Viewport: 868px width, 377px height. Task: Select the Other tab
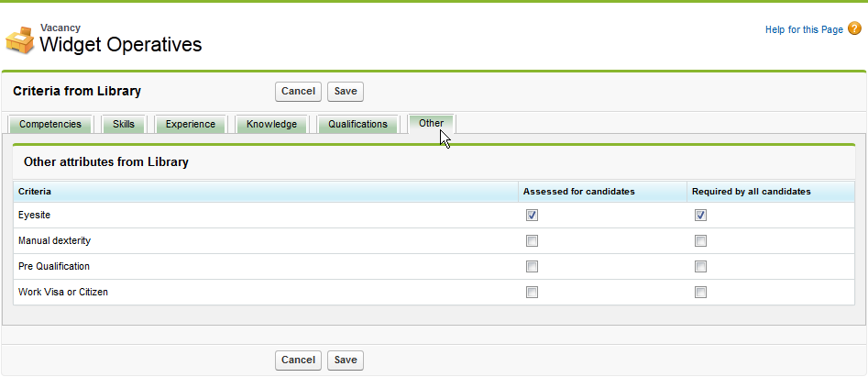point(431,123)
